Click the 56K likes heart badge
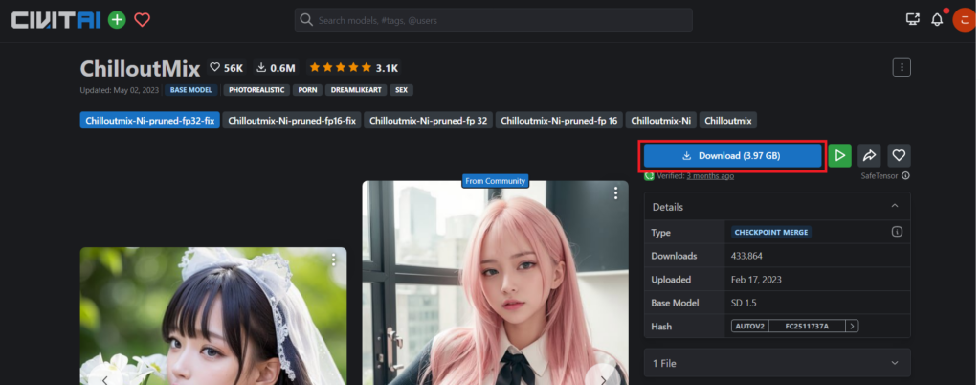 pos(227,67)
